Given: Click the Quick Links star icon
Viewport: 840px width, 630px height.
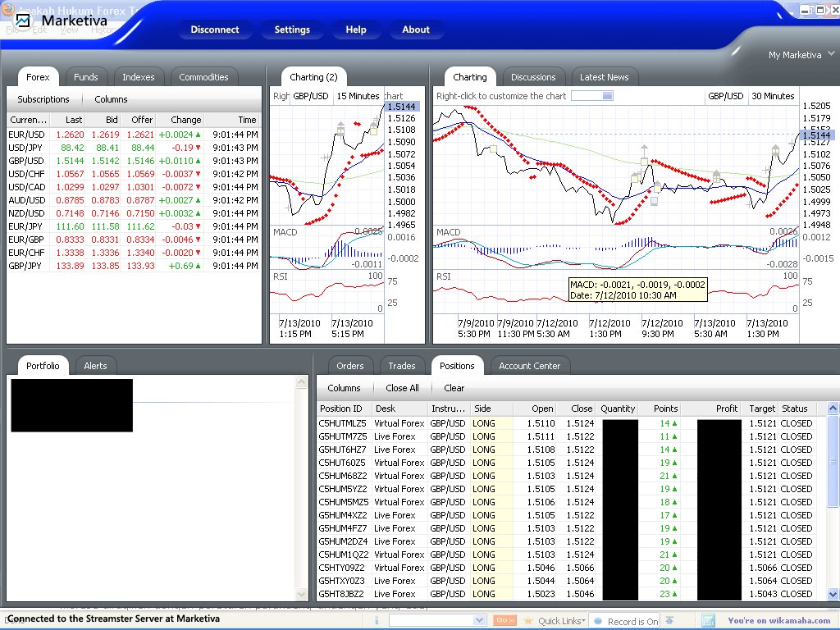Looking at the screenshot, I should point(528,620).
